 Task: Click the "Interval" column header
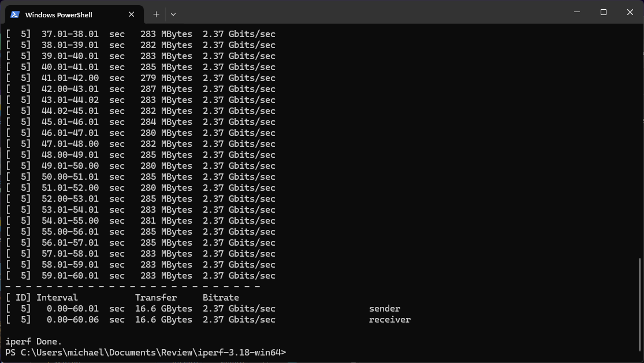[57, 298]
